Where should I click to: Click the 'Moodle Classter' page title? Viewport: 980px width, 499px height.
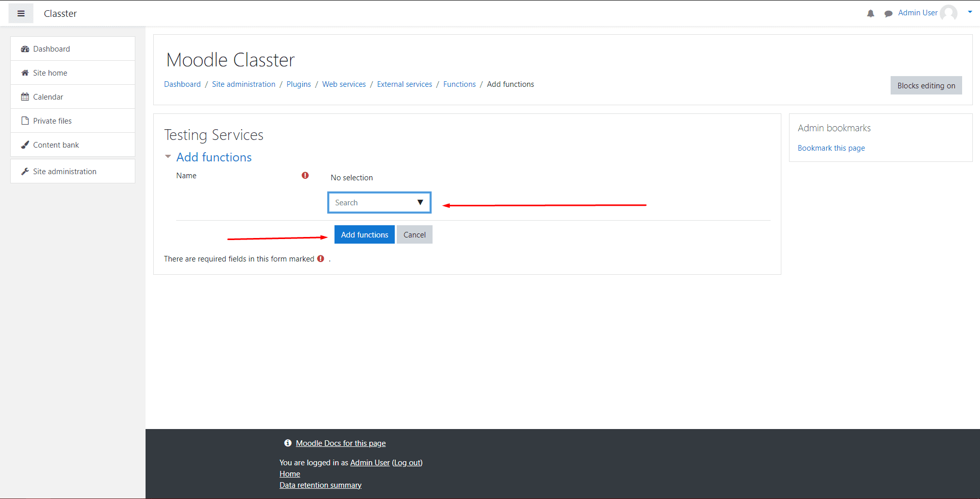[x=230, y=60]
